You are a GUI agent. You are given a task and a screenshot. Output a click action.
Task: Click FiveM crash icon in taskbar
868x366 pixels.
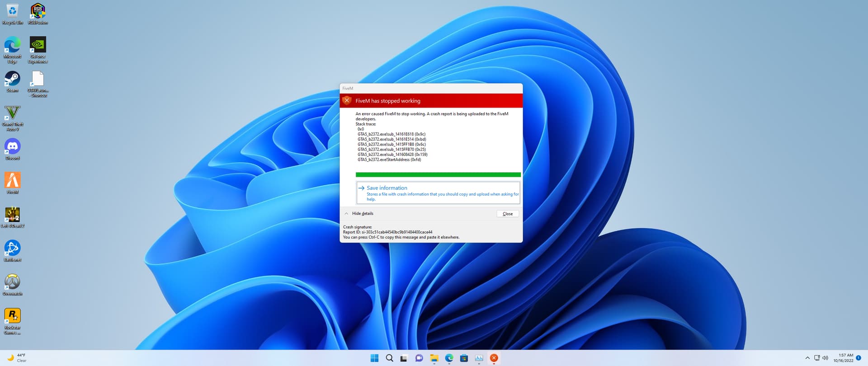point(494,358)
